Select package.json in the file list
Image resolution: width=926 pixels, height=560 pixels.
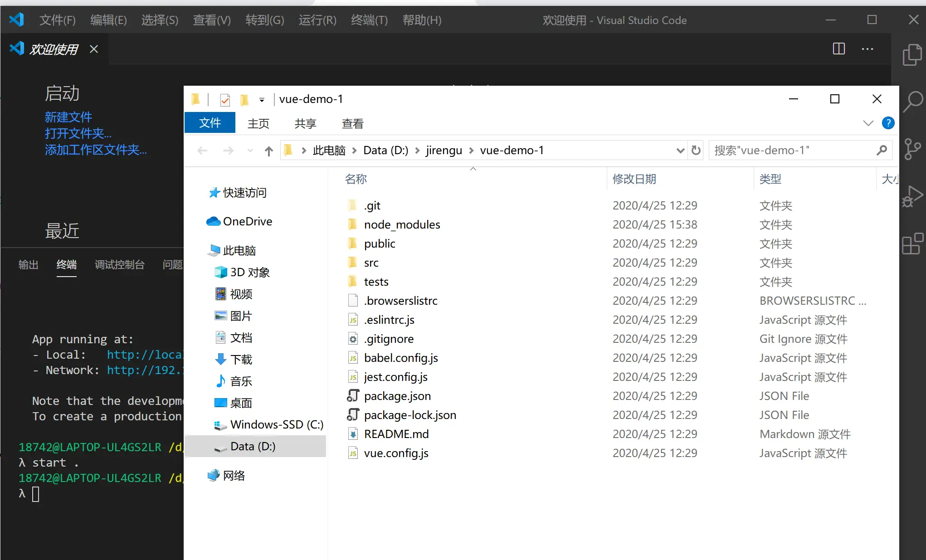(397, 396)
